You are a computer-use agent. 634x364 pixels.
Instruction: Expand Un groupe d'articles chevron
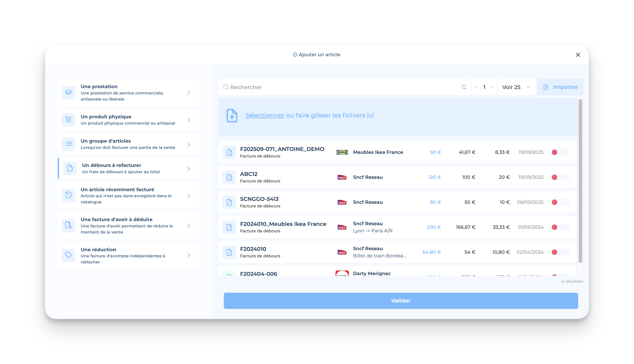pos(189,144)
